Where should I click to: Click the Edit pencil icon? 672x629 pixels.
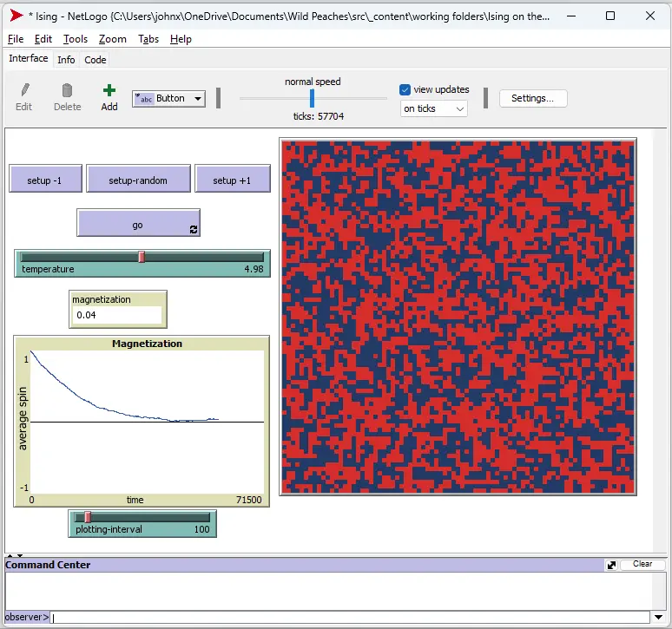pos(25,90)
